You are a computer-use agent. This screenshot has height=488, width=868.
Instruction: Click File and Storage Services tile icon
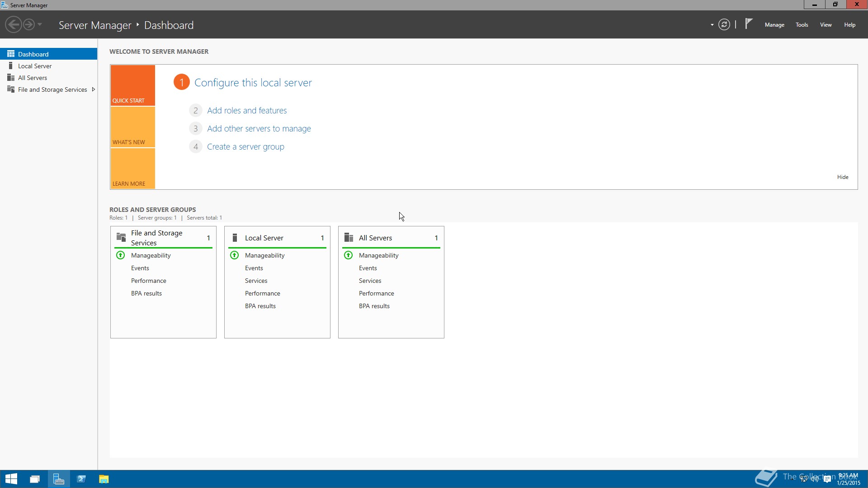(x=121, y=237)
